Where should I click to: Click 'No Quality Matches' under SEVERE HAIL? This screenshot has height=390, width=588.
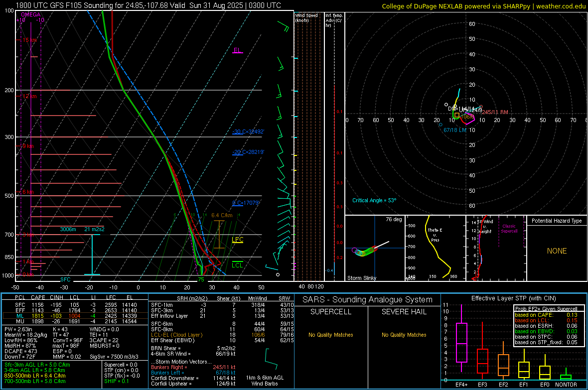(404, 335)
